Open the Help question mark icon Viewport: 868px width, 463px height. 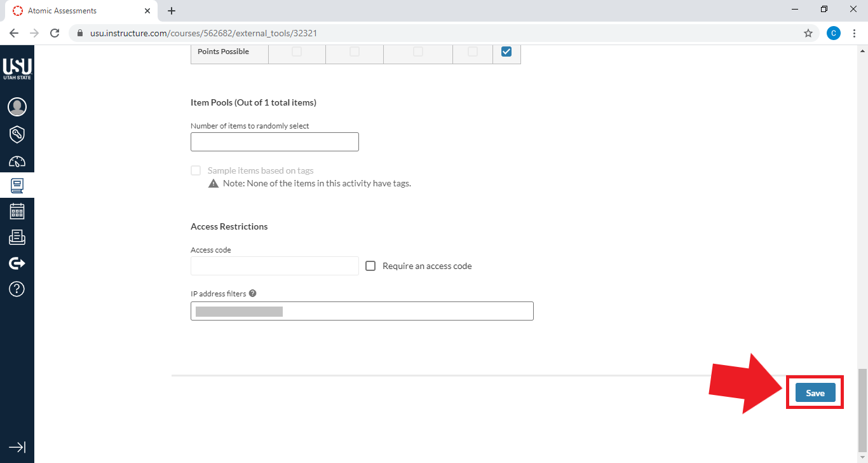17,289
